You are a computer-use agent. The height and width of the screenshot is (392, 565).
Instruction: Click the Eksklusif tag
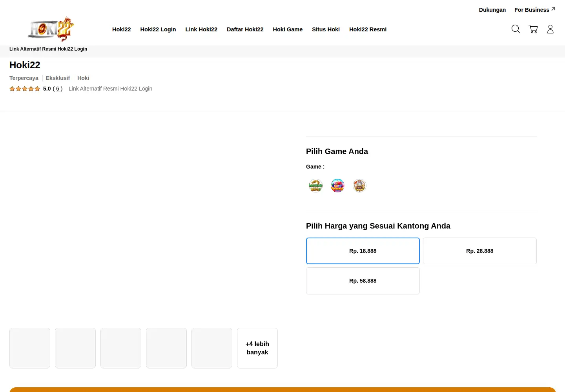pyautogui.click(x=58, y=78)
